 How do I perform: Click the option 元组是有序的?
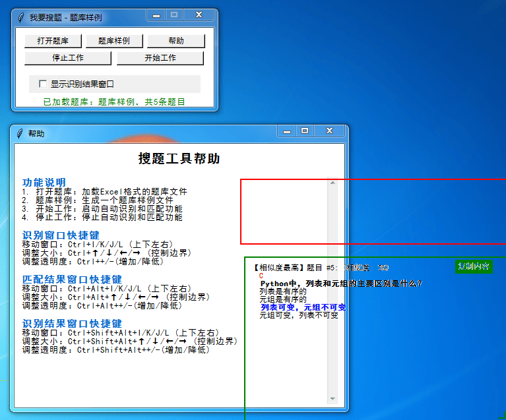click(283, 299)
